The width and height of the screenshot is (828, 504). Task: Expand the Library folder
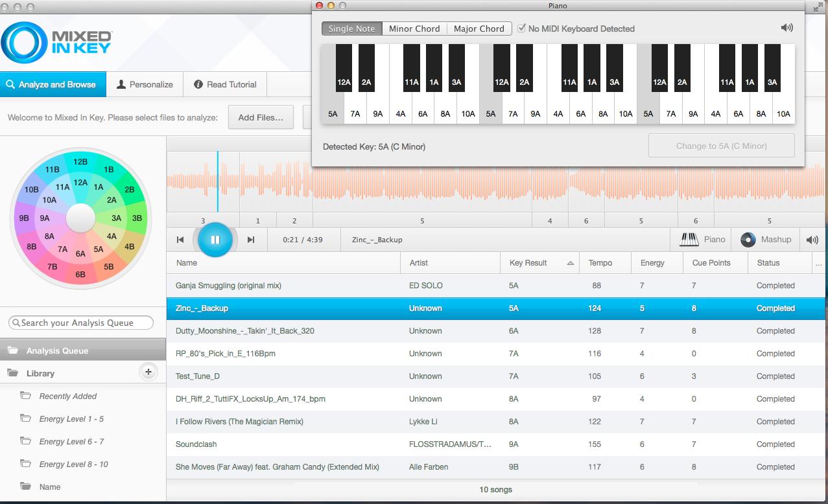point(40,374)
